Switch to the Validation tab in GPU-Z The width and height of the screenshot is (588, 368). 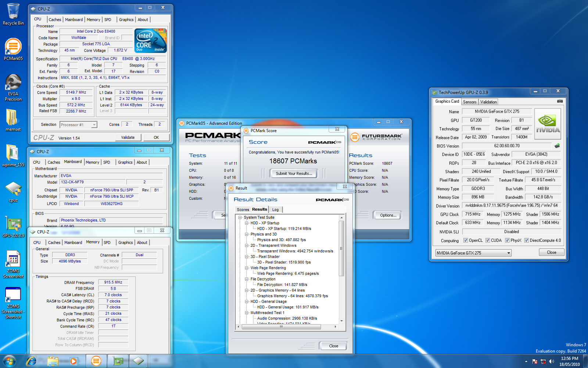tap(488, 102)
